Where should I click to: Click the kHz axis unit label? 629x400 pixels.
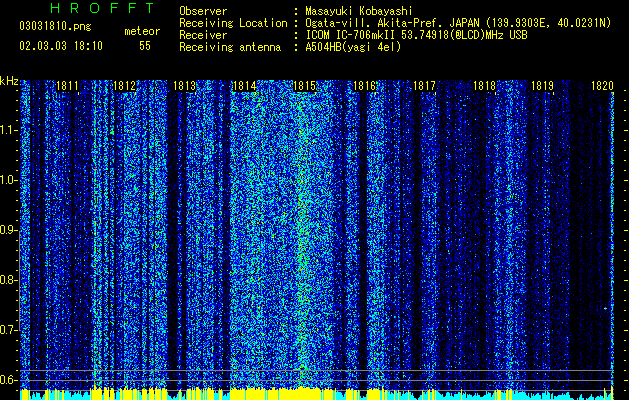pos(9,81)
